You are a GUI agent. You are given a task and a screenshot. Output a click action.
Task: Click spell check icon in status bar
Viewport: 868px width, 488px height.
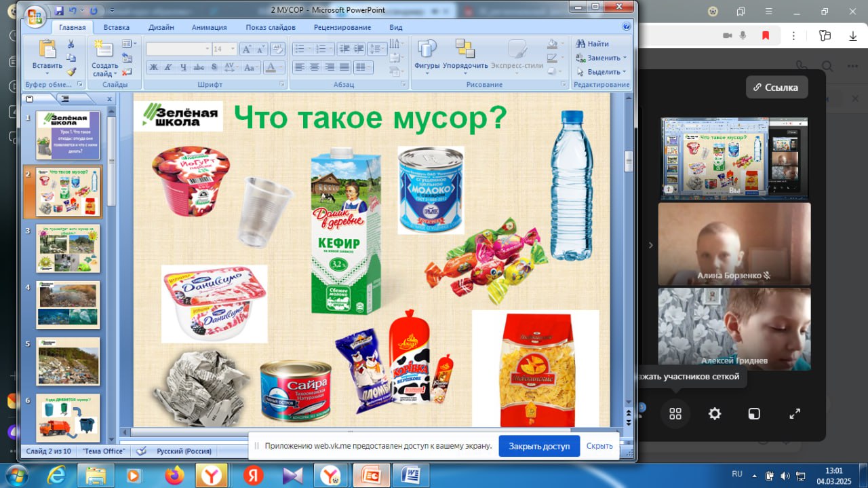141,451
